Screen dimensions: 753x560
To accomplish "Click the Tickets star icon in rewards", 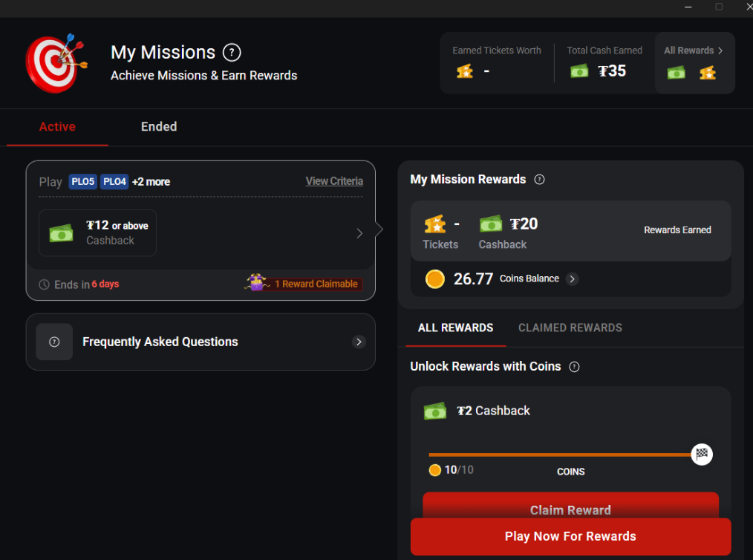I will (x=434, y=224).
